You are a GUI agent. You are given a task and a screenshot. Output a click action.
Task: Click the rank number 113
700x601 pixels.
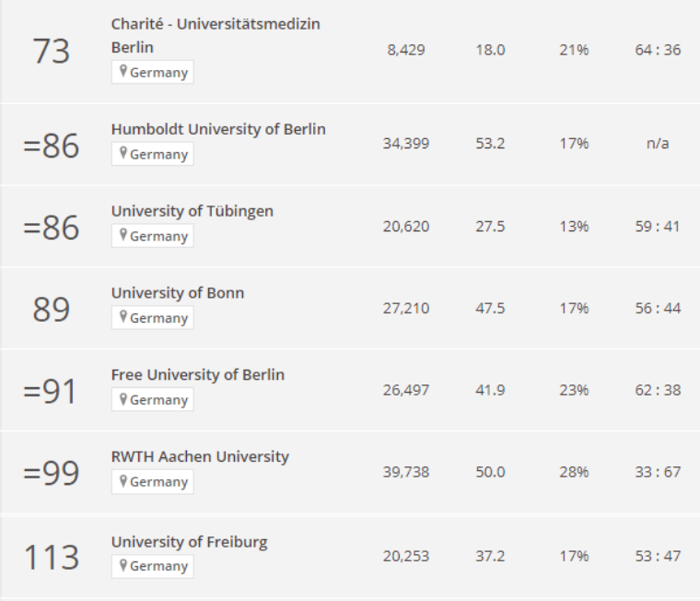click(x=52, y=557)
